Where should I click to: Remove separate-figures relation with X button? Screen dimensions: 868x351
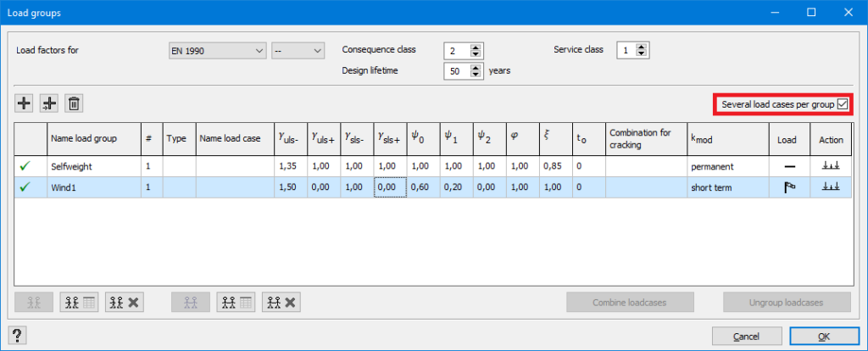coord(125,303)
